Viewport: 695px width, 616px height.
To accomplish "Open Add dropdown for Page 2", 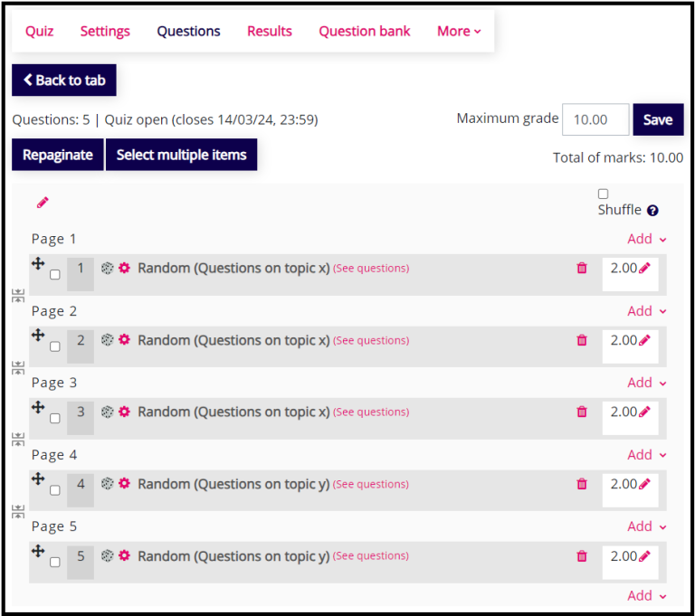I will tap(647, 311).
